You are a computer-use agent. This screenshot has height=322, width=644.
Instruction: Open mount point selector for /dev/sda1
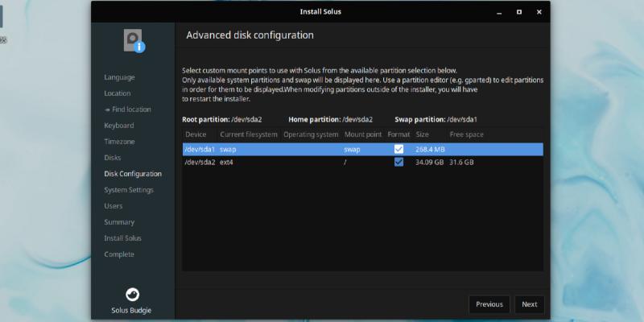362,149
